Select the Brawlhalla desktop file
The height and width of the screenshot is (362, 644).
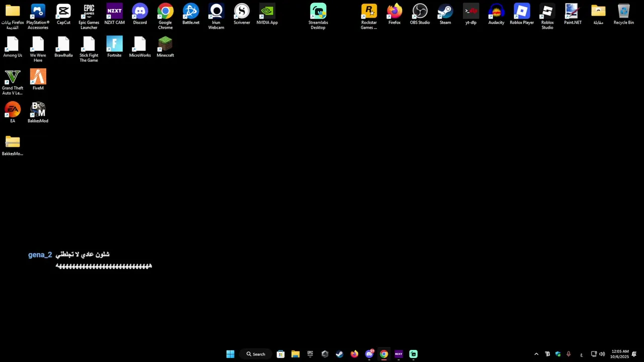pos(63,47)
